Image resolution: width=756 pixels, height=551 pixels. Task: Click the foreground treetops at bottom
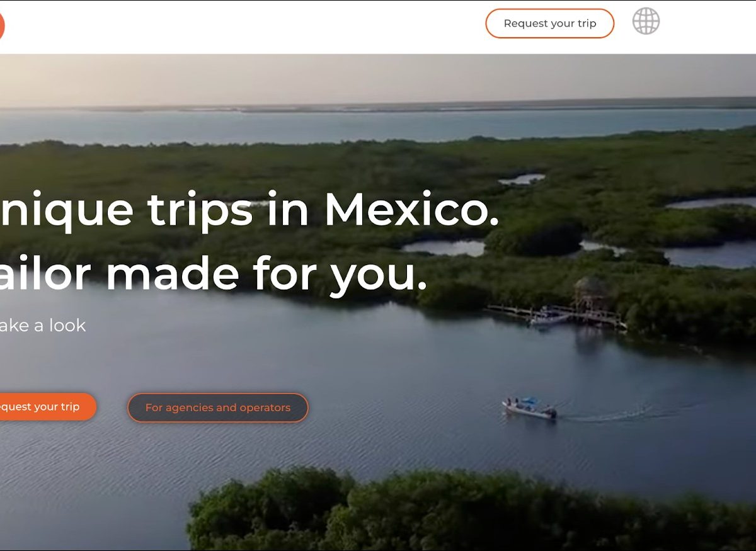coord(441,510)
